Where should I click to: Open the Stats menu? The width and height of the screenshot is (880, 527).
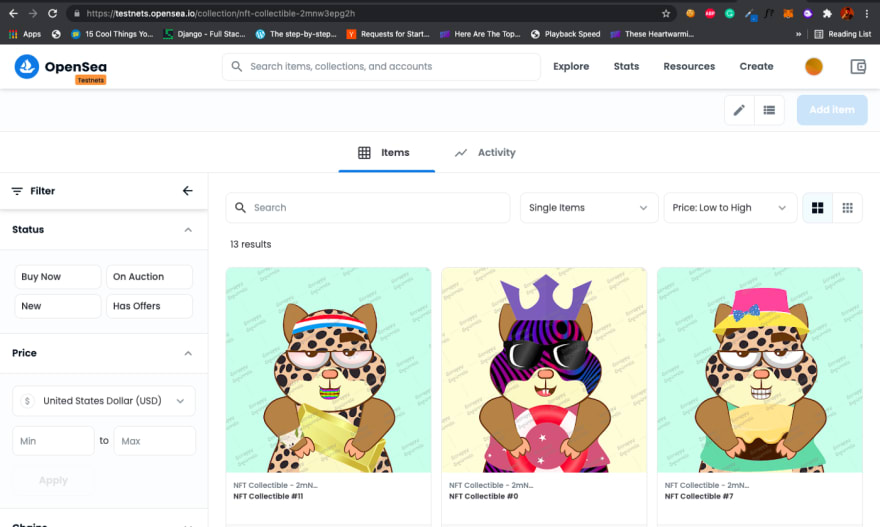(626, 66)
